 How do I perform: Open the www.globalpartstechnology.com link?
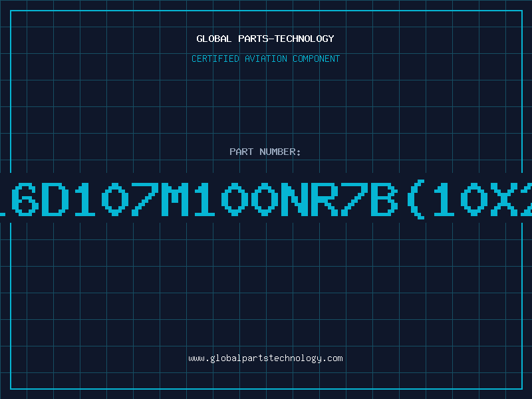click(265, 358)
